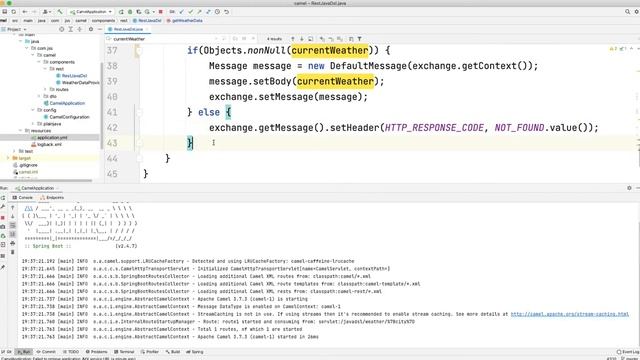Click the Project panel settings gear
The image size is (640, 360).
click(x=91, y=29)
